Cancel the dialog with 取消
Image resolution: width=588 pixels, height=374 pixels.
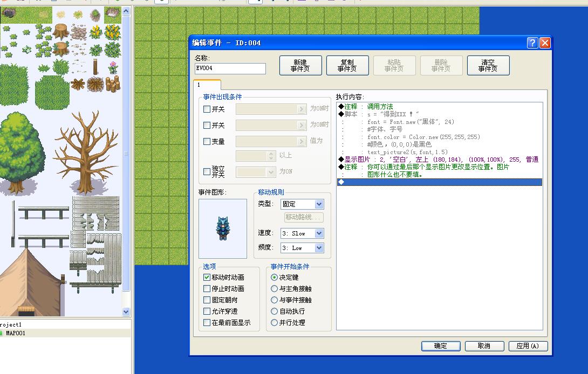tap(484, 346)
